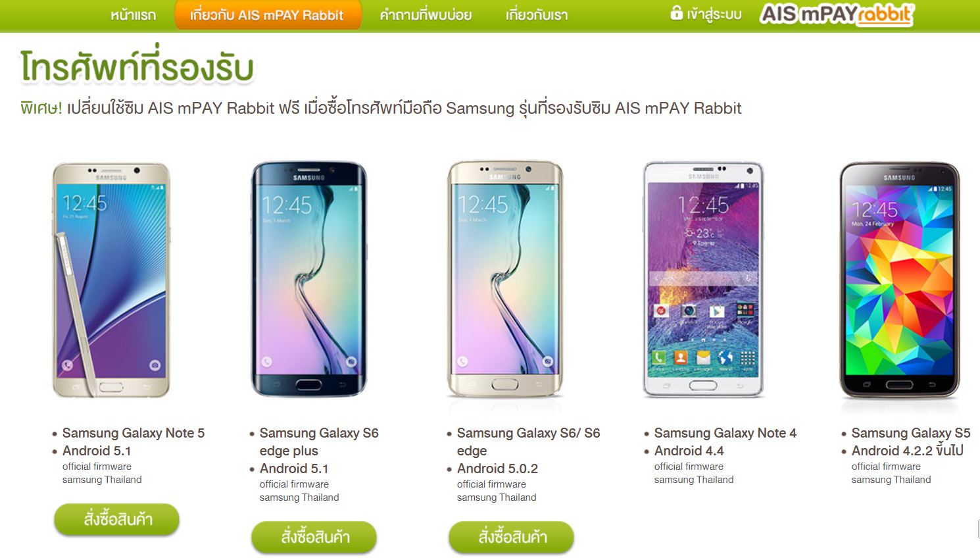Click the Samsung Galaxy Note 5 text

click(134, 433)
